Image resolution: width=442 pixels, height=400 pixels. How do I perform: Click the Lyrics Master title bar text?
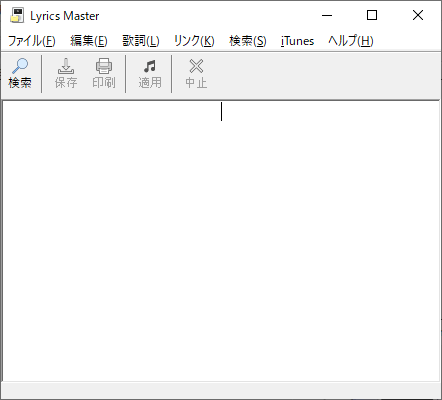(65, 16)
